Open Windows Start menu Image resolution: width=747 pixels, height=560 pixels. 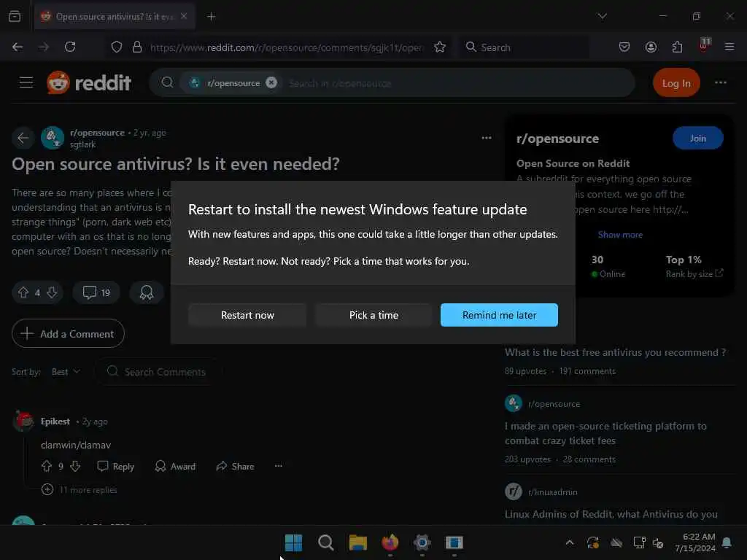(293, 542)
